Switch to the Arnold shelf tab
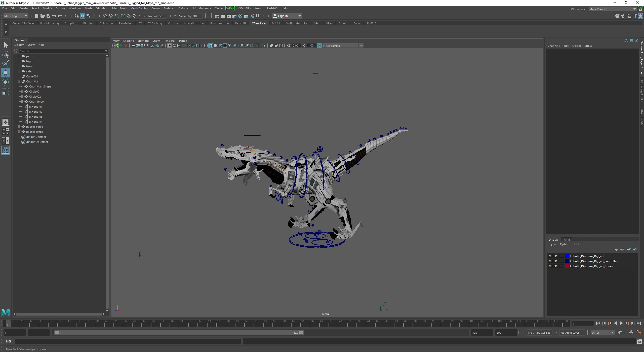Viewport: 644px width, 352px height. pos(343,23)
